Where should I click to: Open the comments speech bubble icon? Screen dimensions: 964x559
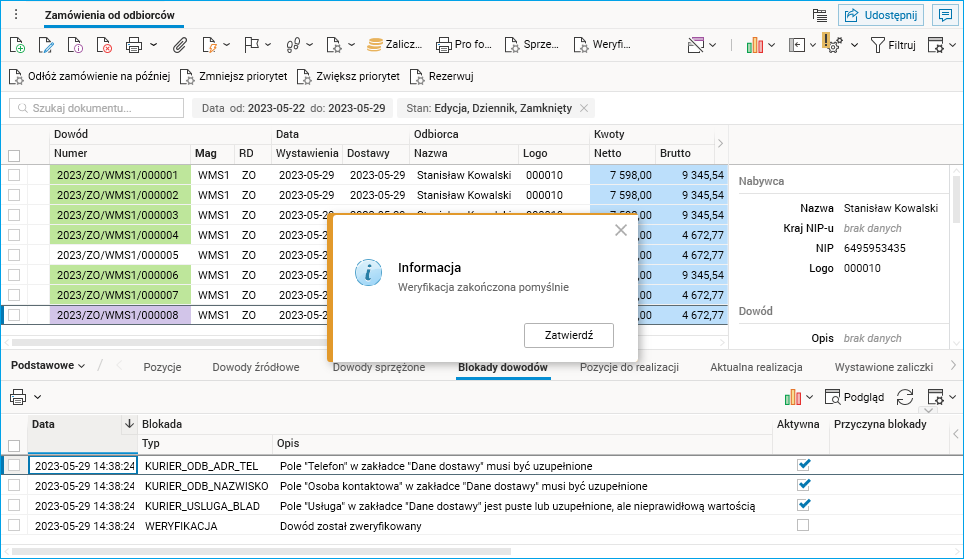[942, 15]
